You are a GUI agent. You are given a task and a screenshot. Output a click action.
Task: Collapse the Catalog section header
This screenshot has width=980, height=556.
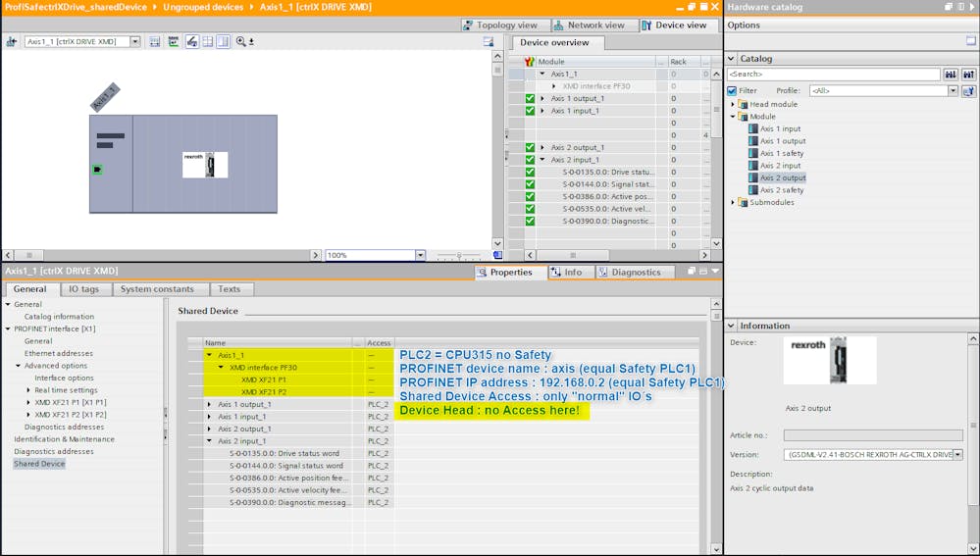coord(731,59)
